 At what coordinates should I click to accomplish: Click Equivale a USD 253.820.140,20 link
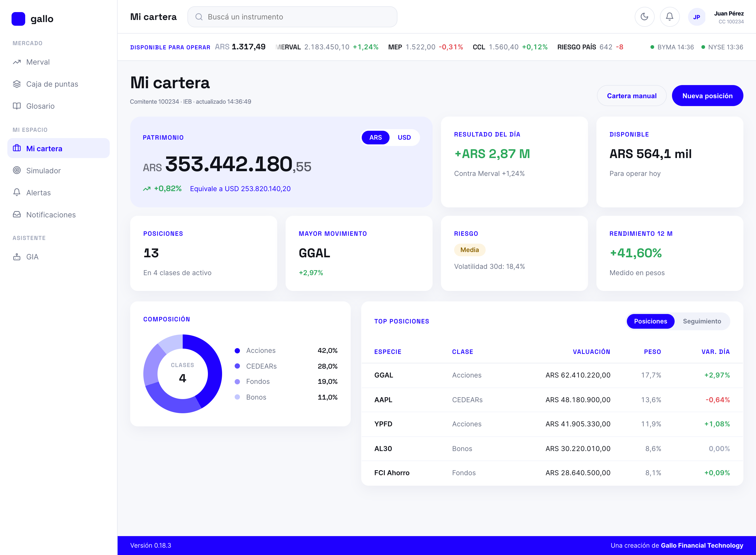click(240, 189)
